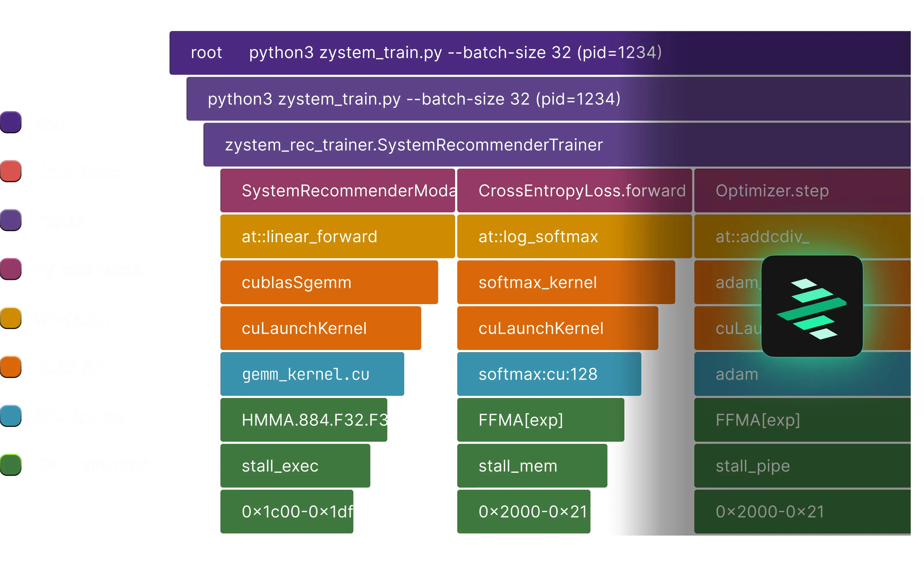Select second-row python3 zystem_train.py frame

[548, 99]
